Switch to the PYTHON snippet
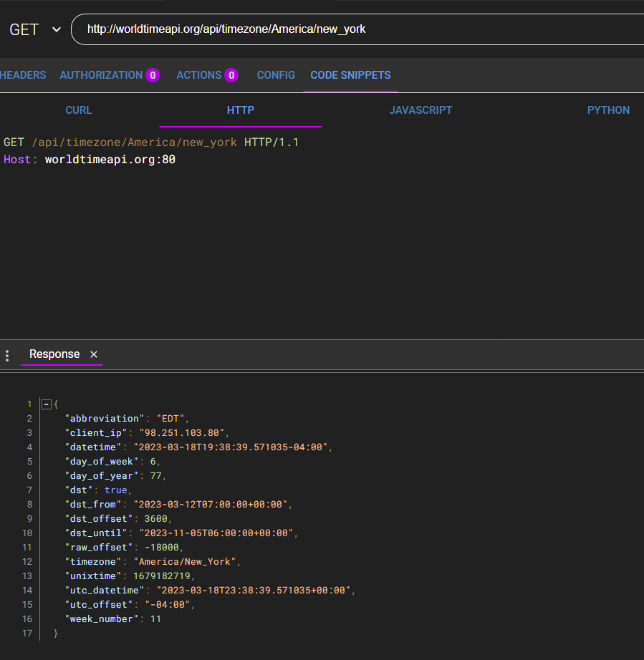 [608, 110]
